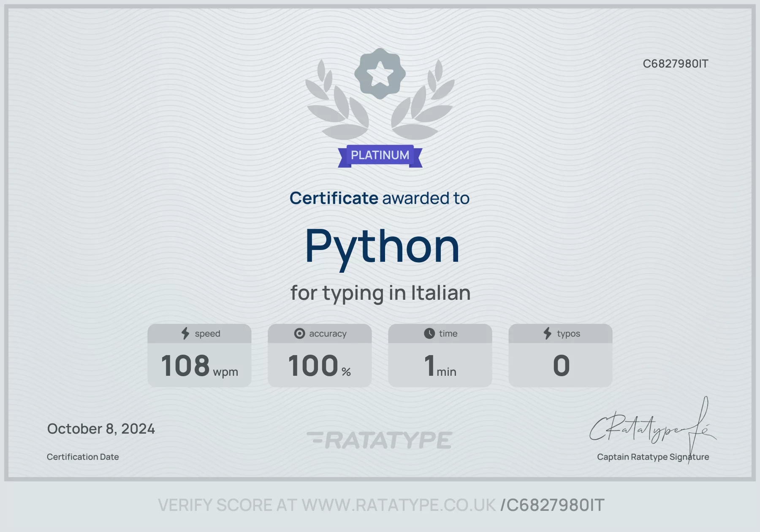Click the target accuracy icon
The height and width of the screenshot is (532, 760).
[x=299, y=334]
